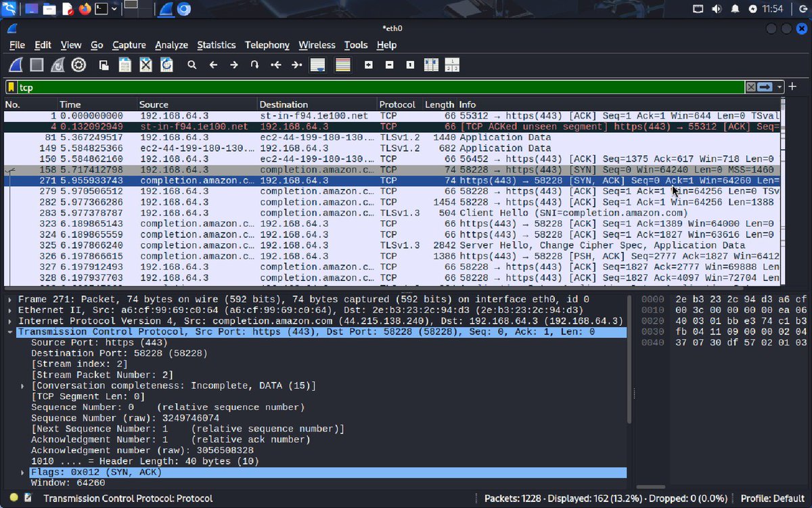Image resolution: width=812 pixels, height=508 pixels.
Task: Click the display filter bookmark icon
Action: tap(12, 87)
